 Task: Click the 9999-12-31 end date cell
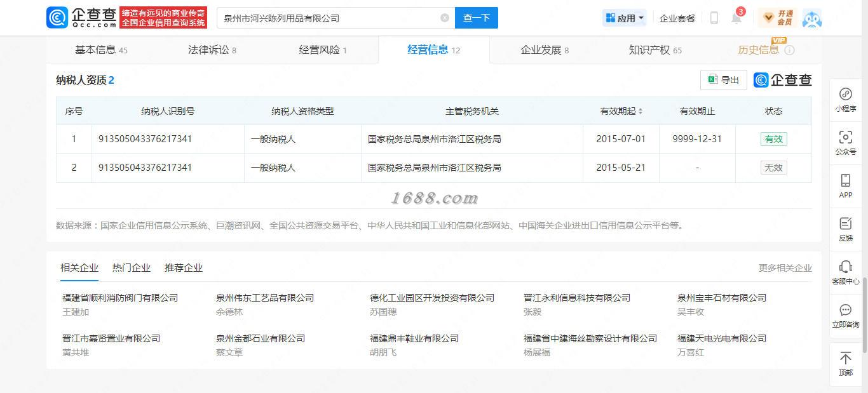coord(697,139)
